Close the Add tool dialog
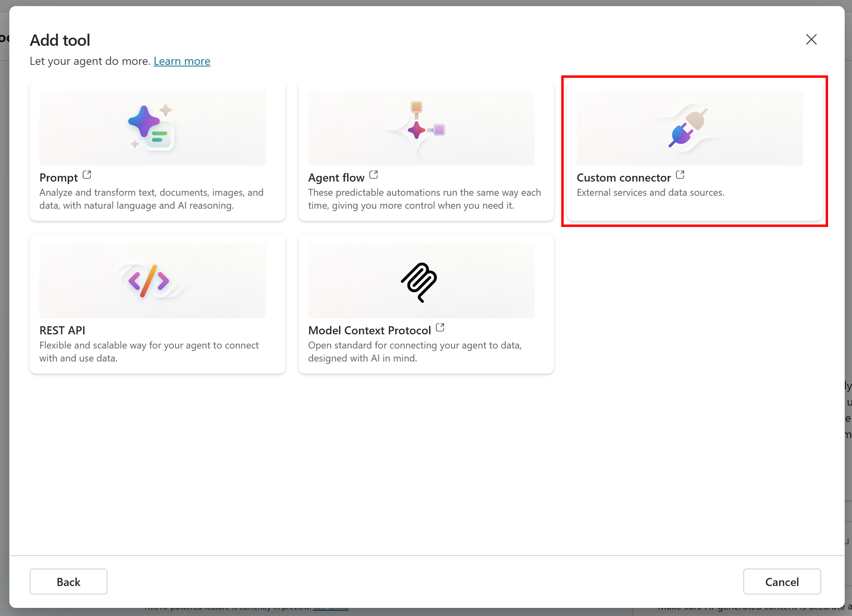This screenshot has width=852, height=616. point(811,39)
